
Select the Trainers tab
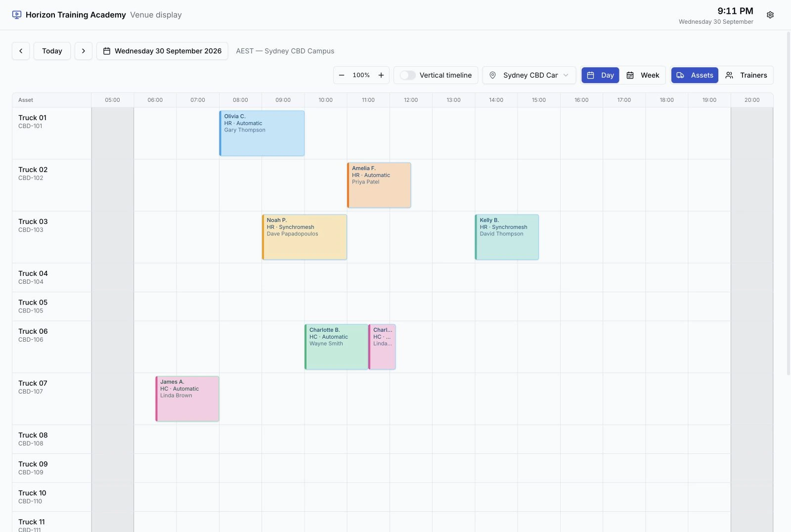(746, 75)
